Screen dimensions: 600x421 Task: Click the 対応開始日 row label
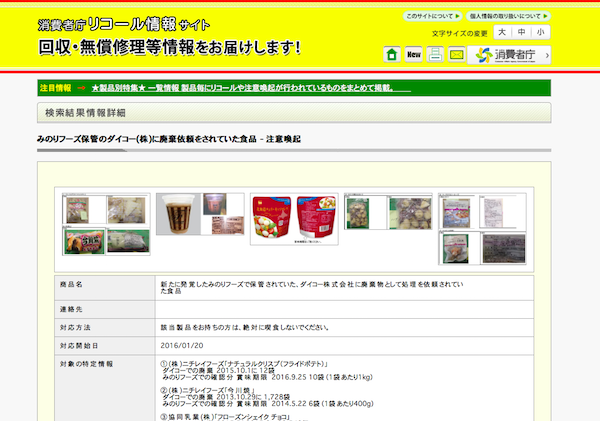(79, 346)
